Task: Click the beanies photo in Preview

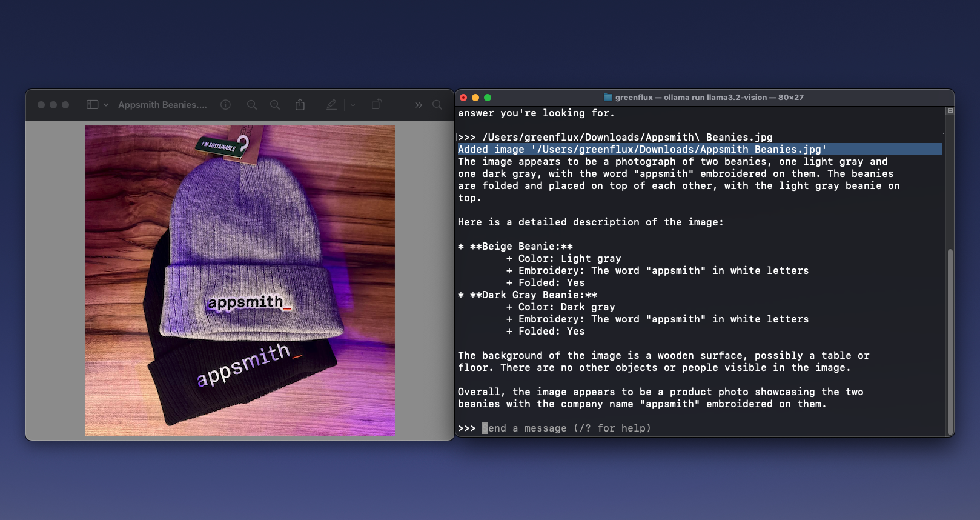Action: pyautogui.click(x=240, y=280)
